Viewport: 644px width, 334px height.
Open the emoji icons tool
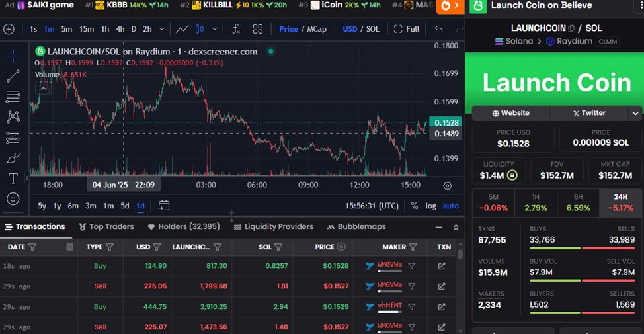click(13, 199)
